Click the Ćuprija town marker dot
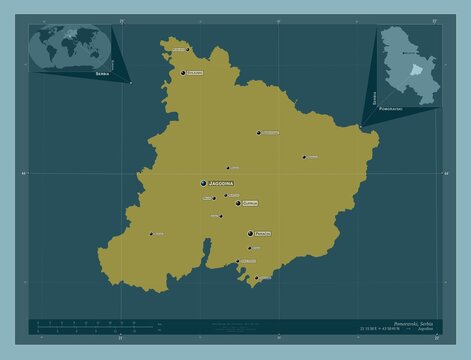The height and width of the screenshot is (360, 471). point(238,203)
